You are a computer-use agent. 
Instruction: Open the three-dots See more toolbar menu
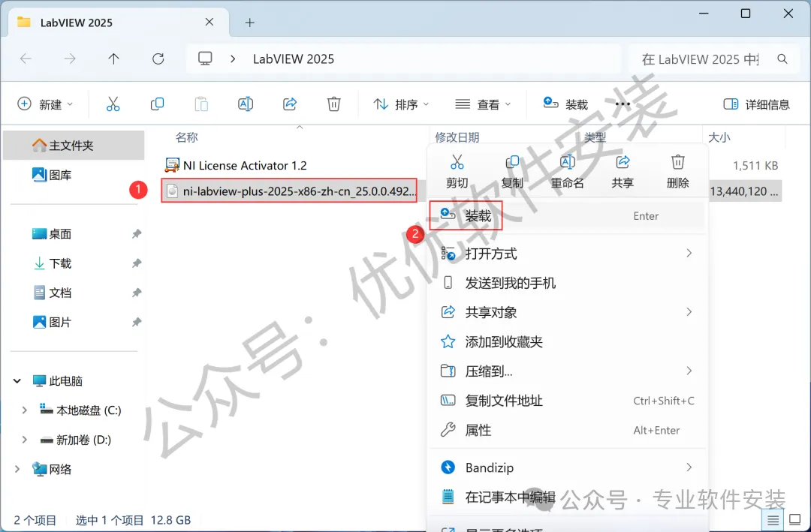(x=623, y=104)
